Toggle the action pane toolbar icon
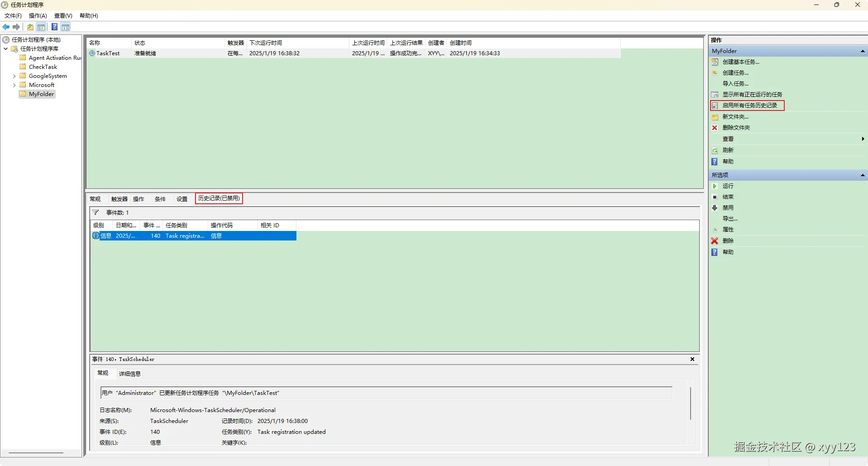 [66, 27]
